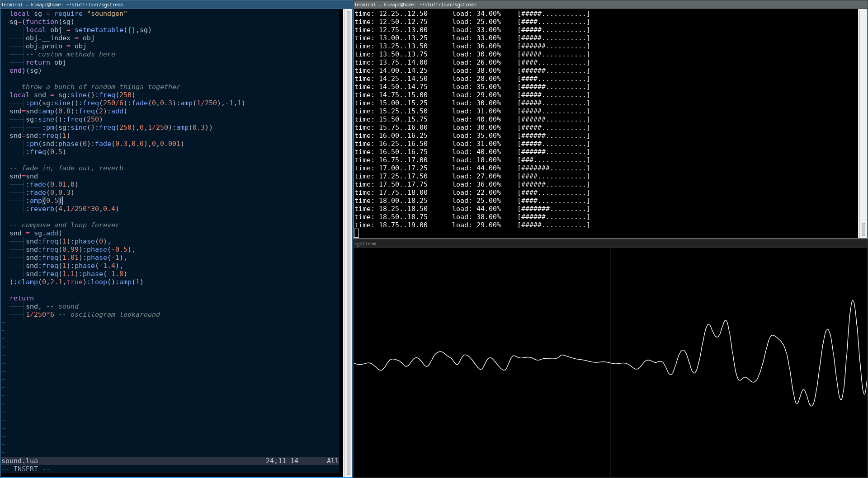This screenshot has height=478, width=868.
Task: Click the load bar on the 15.50..15.75 row
Action: point(554,119)
